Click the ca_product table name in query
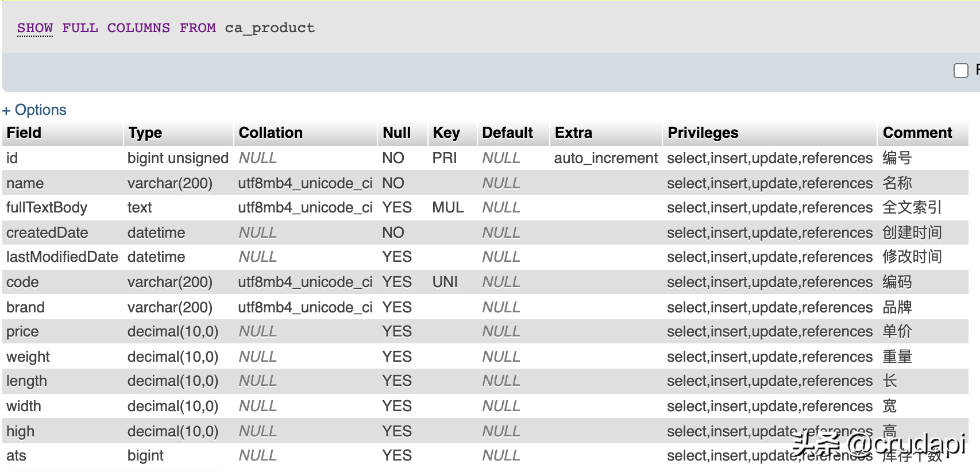Image resolution: width=980 pixels, height=472 pixels. click(x=269, y=28)
